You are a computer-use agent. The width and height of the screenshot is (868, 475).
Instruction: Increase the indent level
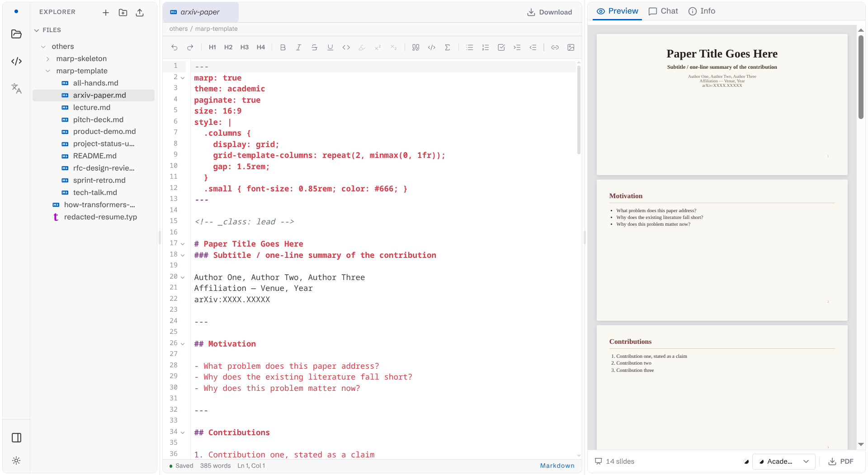(x=517, y=47)
